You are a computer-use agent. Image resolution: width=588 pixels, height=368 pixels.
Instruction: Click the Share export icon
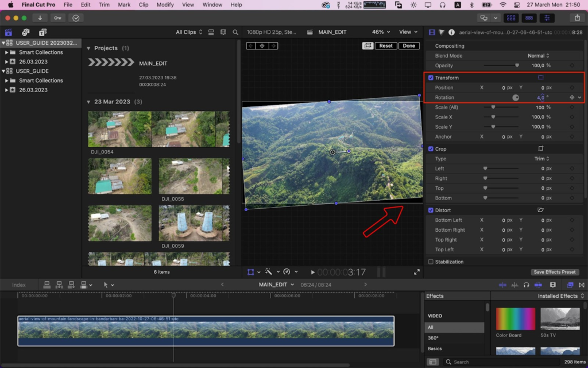click(x=577, y=18)
